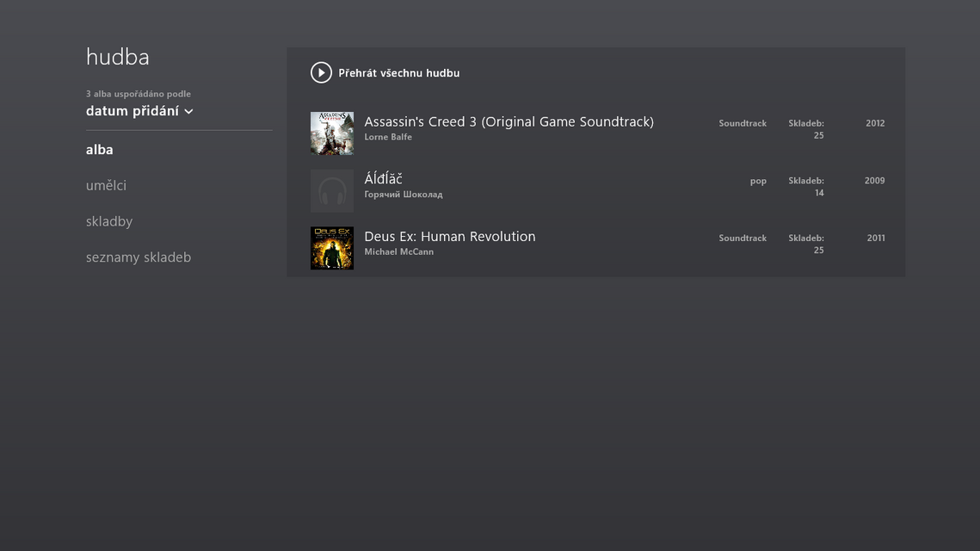Go to the "skladby" view
The height and width of the screenshot is (551, 980).
[x=109, y=222]
